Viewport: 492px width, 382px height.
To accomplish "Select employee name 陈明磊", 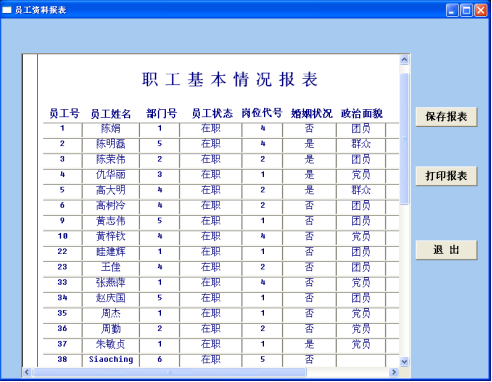I will pyautogui.click(x=111, y=144).
